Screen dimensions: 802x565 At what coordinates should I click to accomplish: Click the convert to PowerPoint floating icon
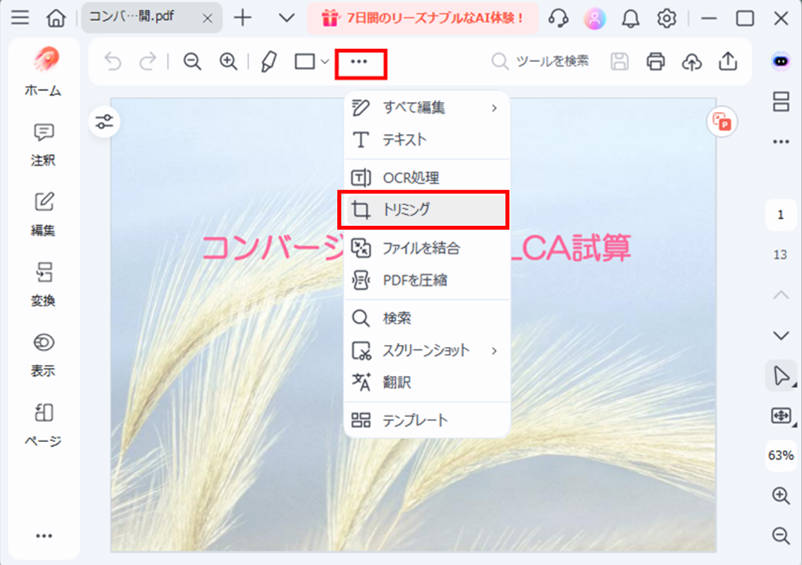point(722,122)
